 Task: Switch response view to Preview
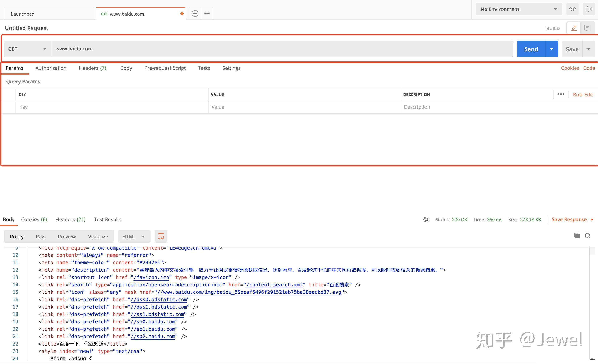[x=67, y=236]
